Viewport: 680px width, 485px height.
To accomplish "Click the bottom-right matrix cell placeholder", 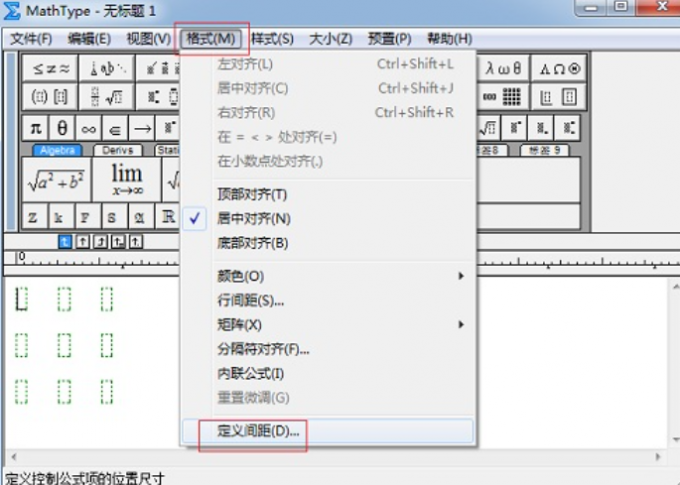I will coord(107,392).
